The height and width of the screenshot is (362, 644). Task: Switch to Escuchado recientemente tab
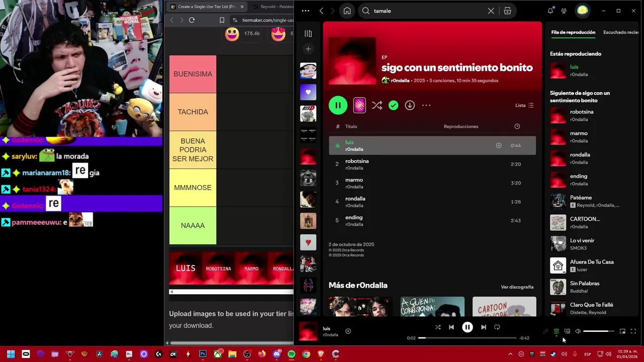621,32
